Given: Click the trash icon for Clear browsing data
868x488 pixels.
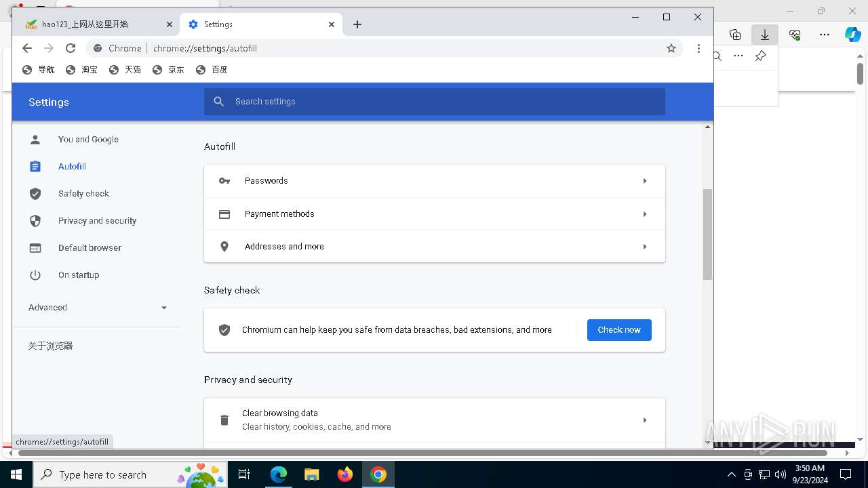Looking at the screenshot, I should 224,420.
